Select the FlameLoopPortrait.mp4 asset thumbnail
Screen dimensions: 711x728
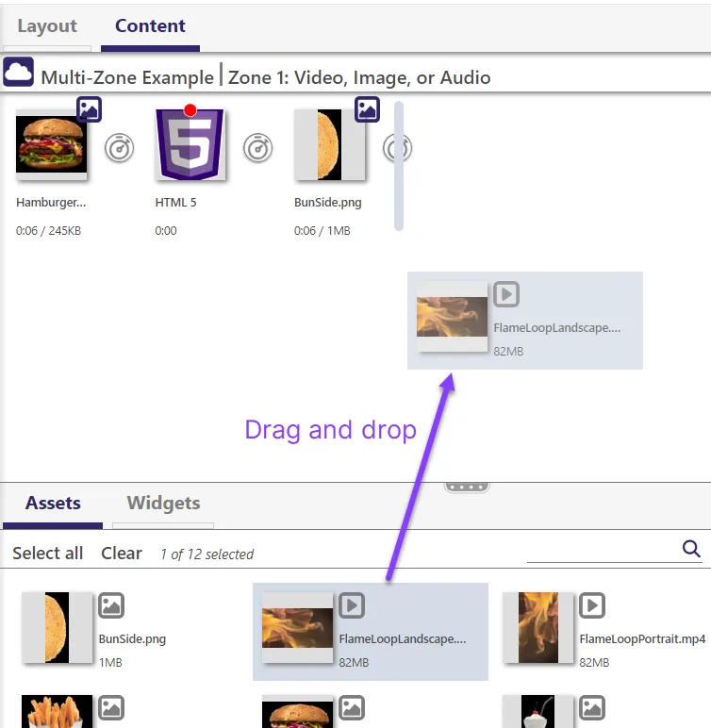pos(538,627)
